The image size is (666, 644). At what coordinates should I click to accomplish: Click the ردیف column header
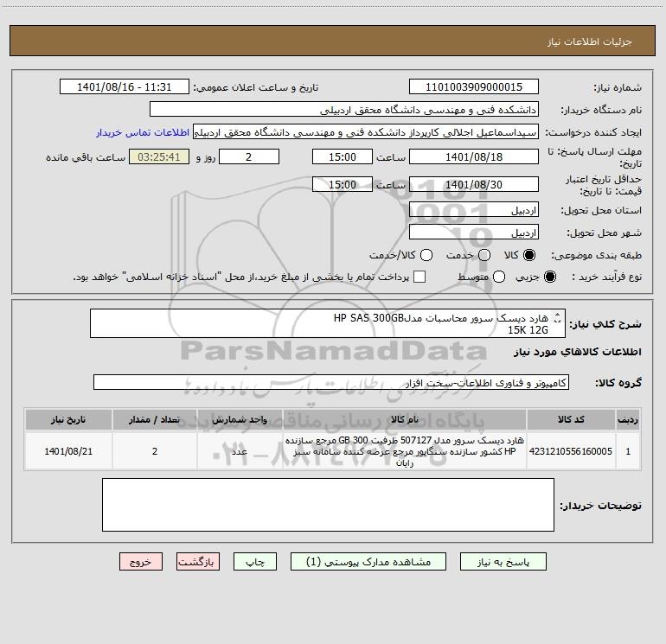point(628,419)
